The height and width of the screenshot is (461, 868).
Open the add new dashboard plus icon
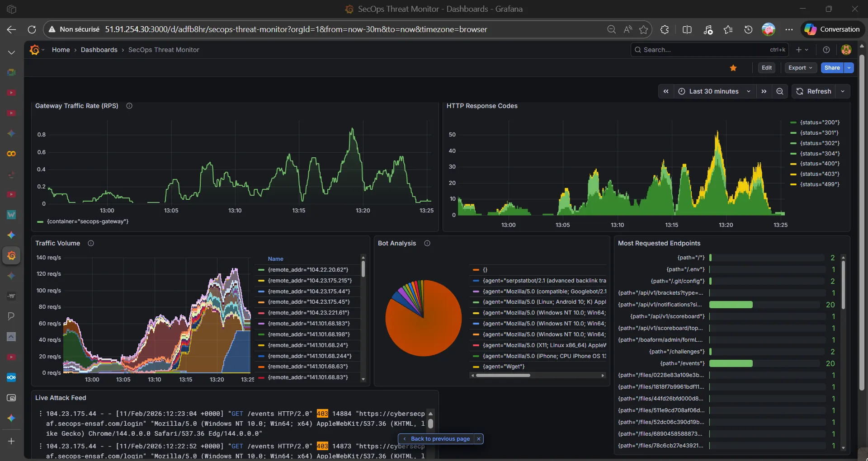(x=799, y=50)
